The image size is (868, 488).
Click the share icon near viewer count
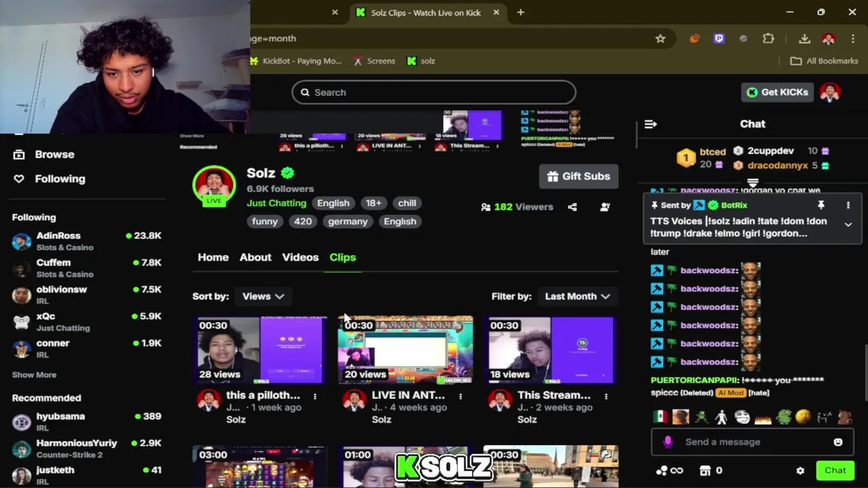(572, 207)
